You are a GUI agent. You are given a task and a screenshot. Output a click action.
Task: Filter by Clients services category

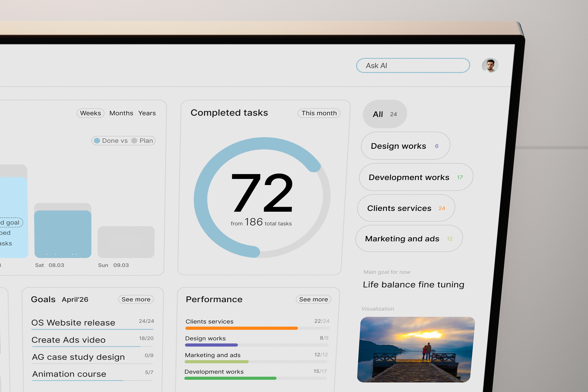(x=406, y=208)
